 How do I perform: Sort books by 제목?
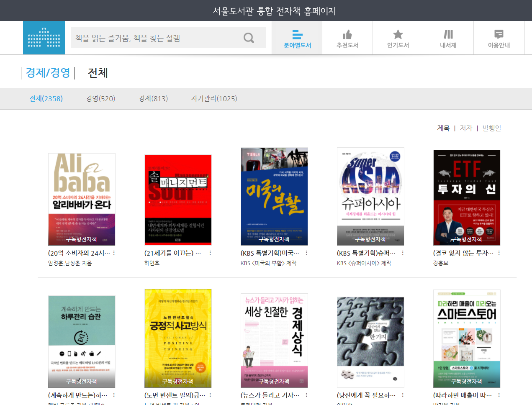click(x=443, y=128)
